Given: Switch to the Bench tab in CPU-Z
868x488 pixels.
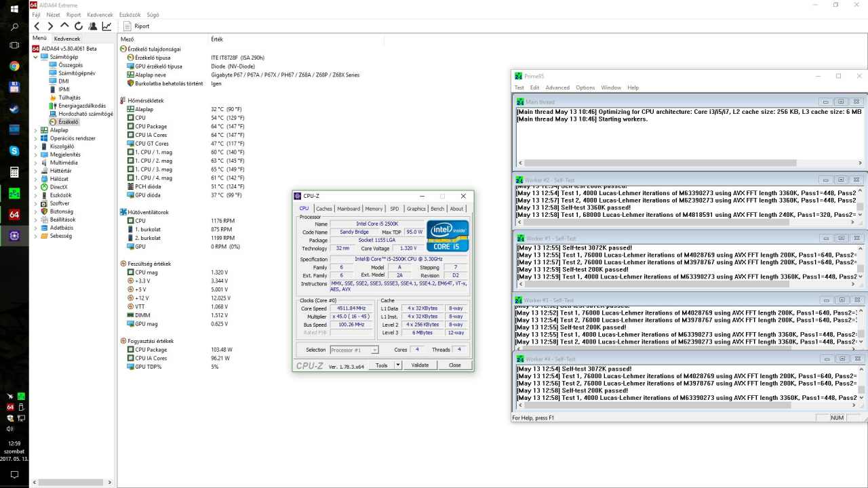Looking at the screenshot, I should coord(437,209).
